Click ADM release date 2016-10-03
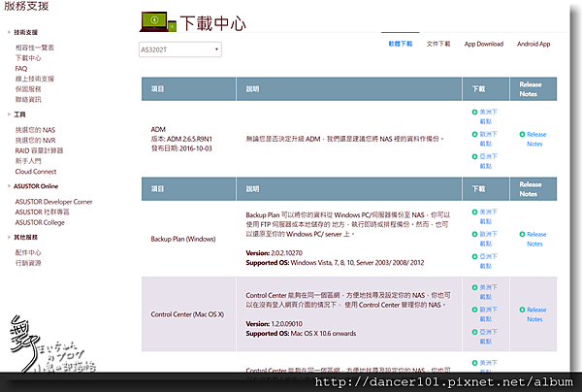This screenshot has width=582, height=392. tap(181, 148)
